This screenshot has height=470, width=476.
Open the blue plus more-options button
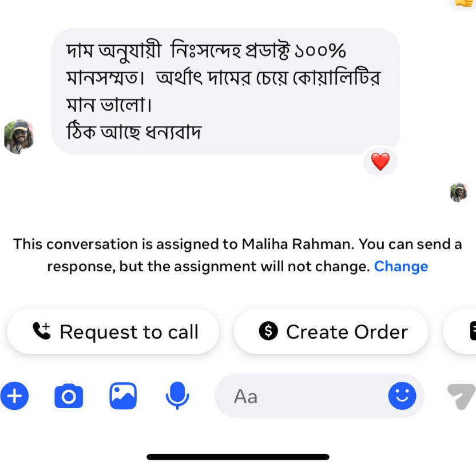pos(14,396)
